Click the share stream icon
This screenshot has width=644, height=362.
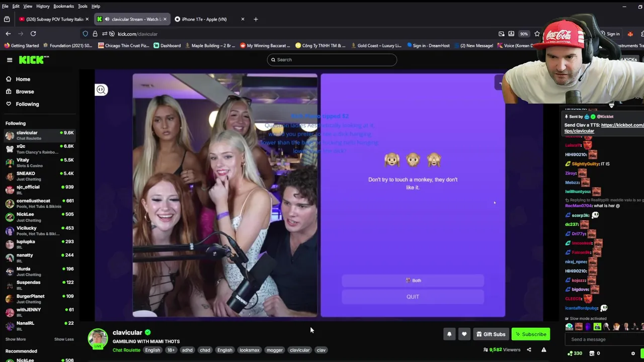tap(529, 350)
